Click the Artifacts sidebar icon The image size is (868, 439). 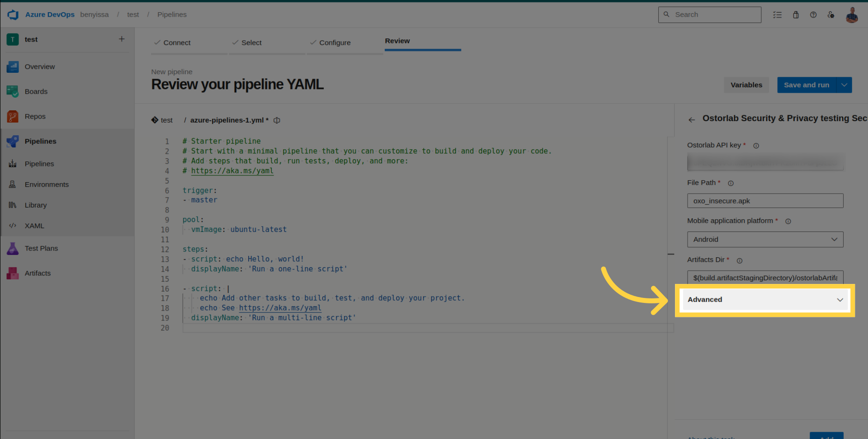click(13, 273)
